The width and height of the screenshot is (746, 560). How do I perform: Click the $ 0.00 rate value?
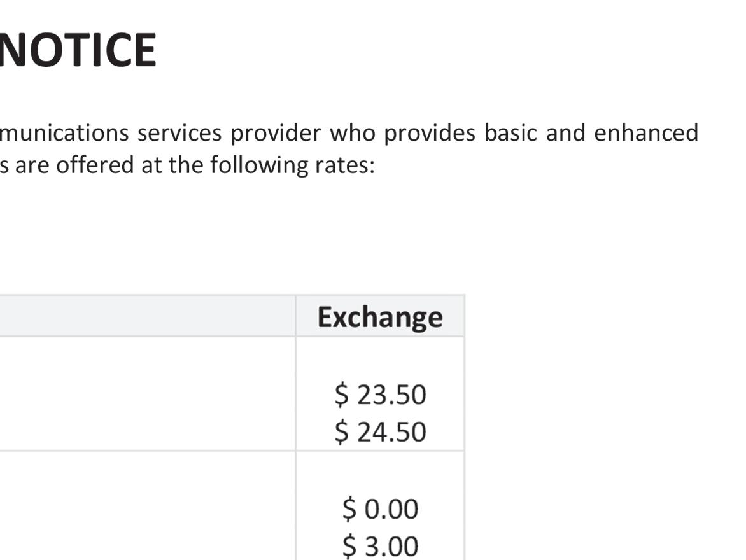(x=380, y=509)
